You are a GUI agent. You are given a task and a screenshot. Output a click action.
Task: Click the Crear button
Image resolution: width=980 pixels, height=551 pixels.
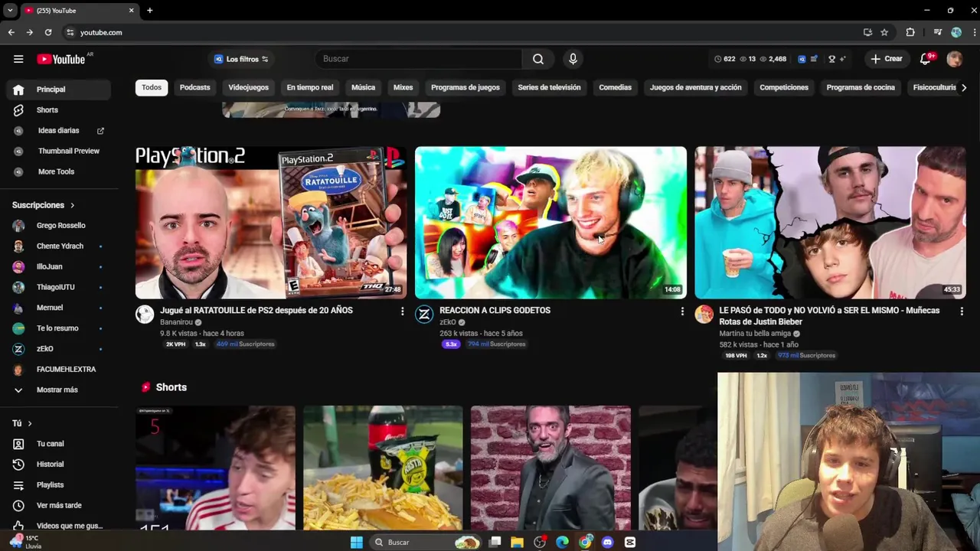point(887,59)
